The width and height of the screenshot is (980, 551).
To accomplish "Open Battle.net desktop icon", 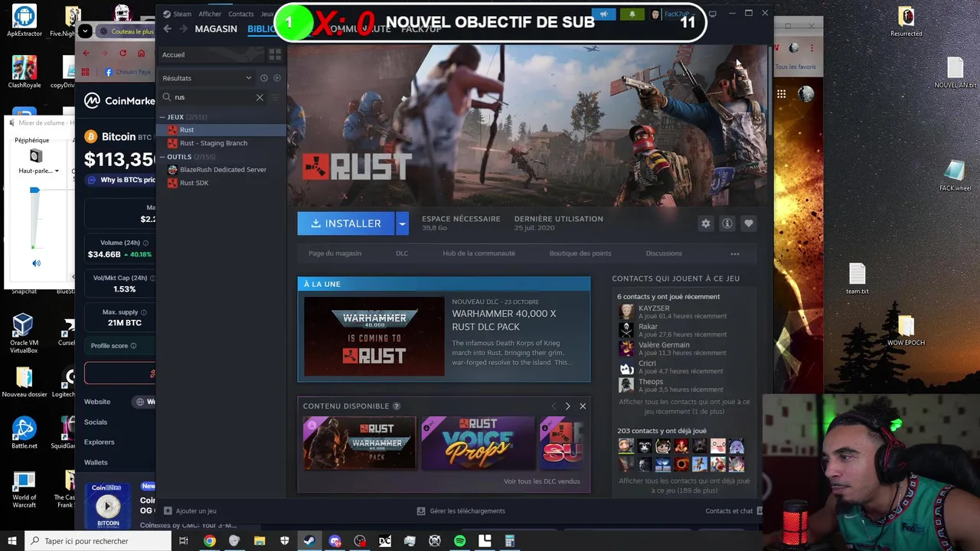I will [24, 433].
